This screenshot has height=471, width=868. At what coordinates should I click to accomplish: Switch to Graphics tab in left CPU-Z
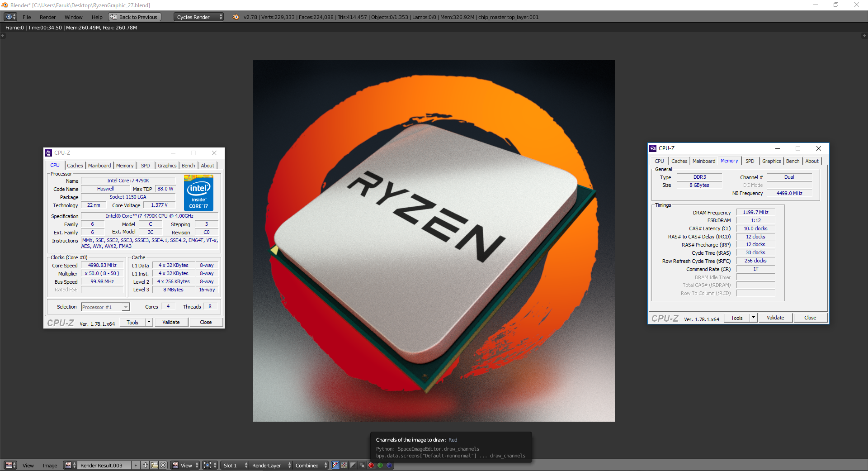click(167, 166)
